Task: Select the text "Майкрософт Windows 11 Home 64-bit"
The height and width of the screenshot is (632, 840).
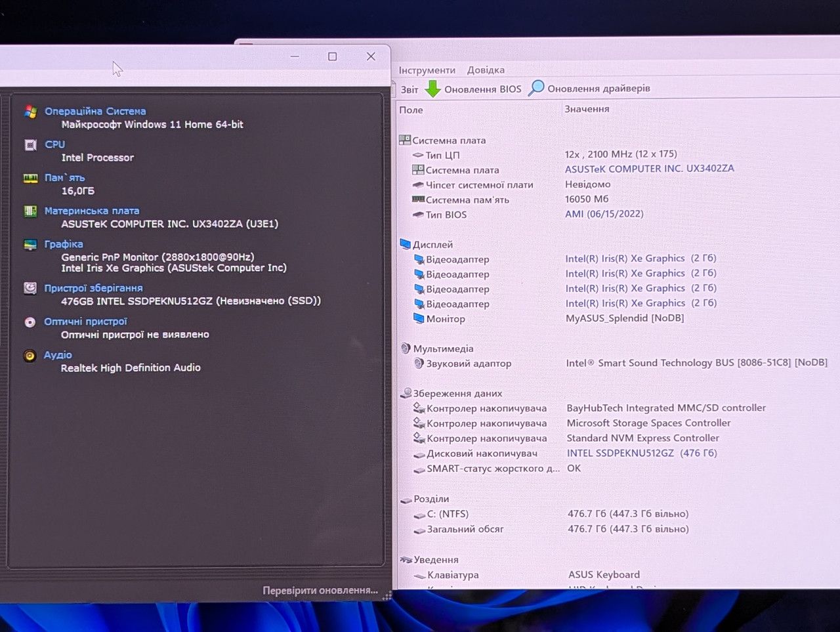Action: pos(152,125)
